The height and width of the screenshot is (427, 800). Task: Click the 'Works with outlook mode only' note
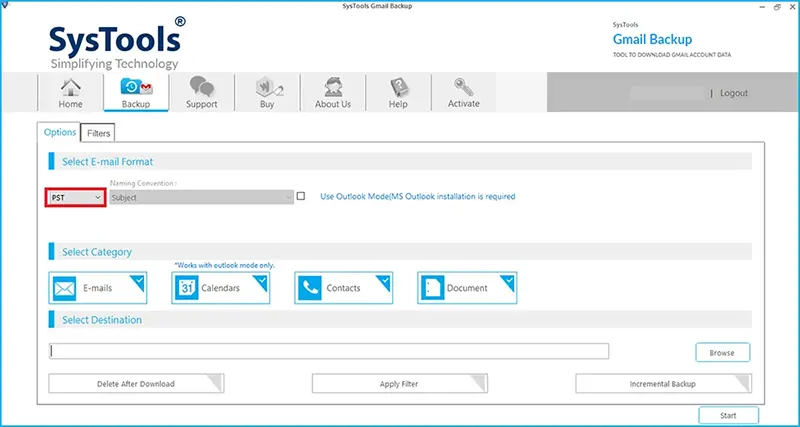click(225, 265)
